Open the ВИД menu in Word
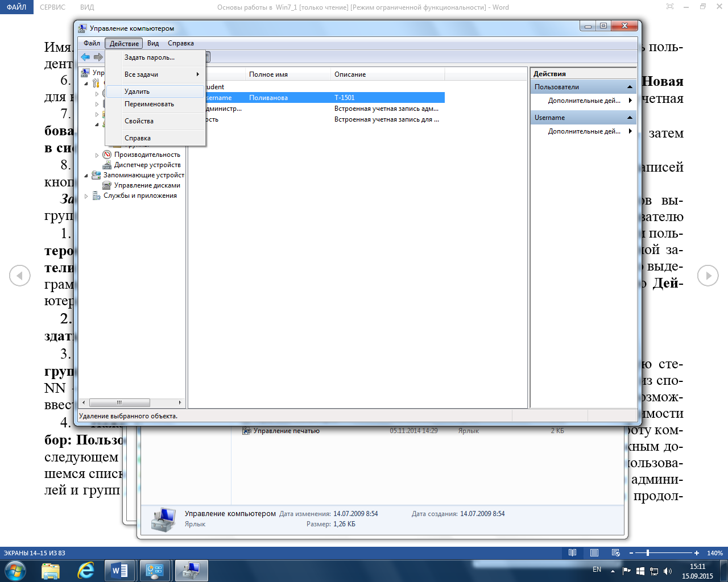 pos(87,7)
